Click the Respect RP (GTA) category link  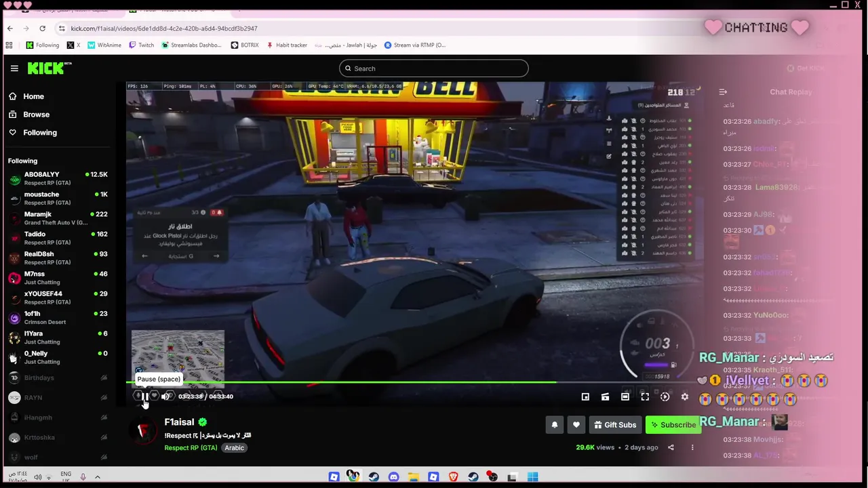(x=191, y=448)
